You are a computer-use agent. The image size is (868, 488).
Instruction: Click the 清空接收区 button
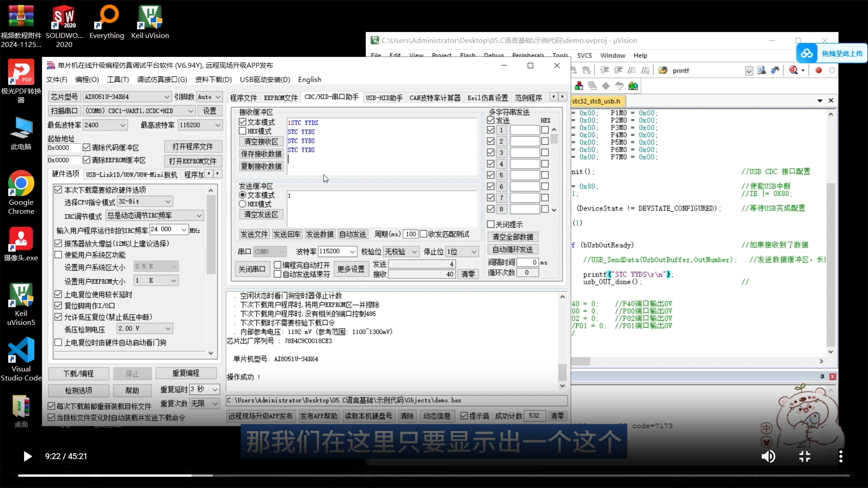click(x=261, y=141)
